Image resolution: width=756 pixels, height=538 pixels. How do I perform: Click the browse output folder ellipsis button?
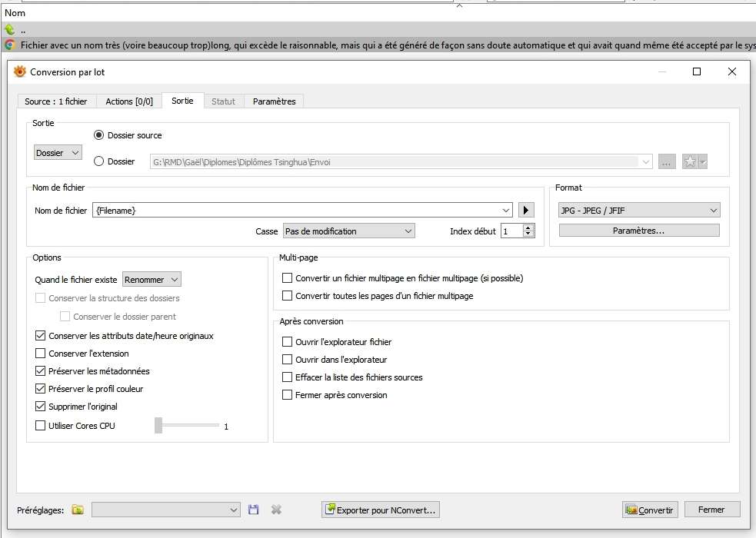(667, 161)
